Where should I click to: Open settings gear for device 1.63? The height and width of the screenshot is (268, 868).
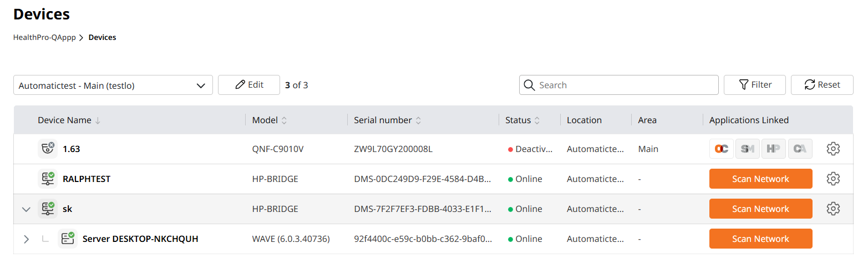point(833,149)
